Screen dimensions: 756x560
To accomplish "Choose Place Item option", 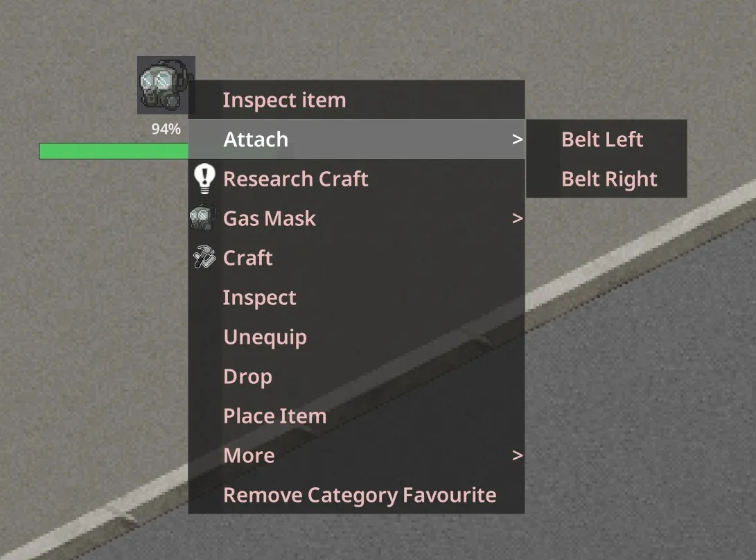I will (356, 416).
